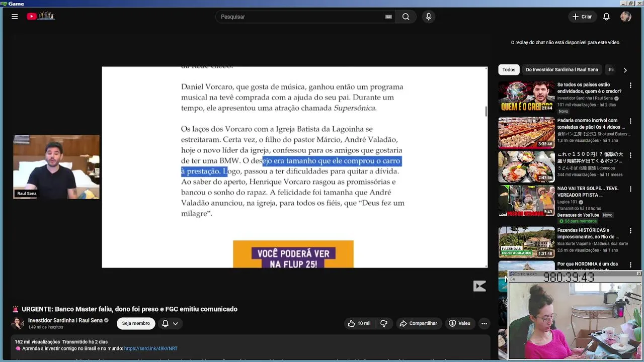This screenshot has width=644, height=362.
Task: Click the document scrollbar thumb in the video
Action: [486, 111]
